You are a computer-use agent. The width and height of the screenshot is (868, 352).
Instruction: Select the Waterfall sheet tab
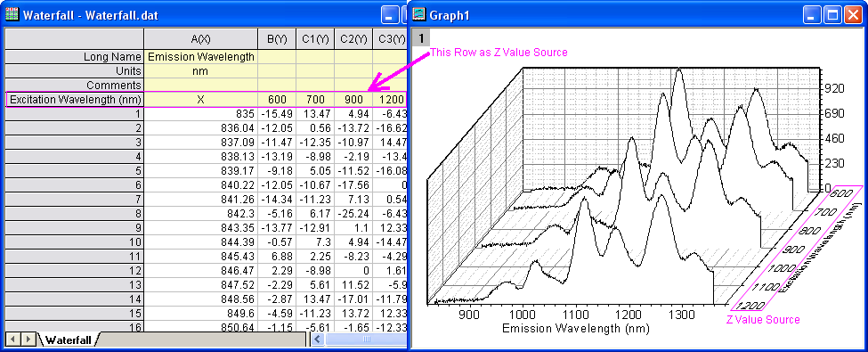pos(69,340)
